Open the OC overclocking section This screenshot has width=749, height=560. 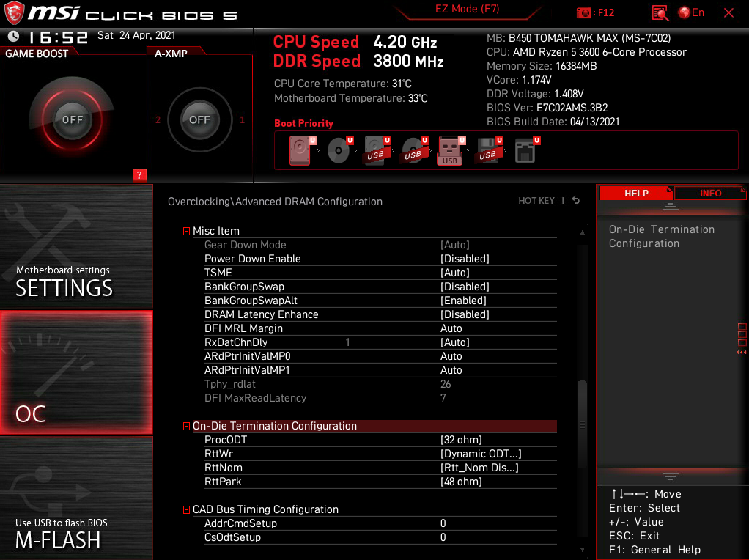pyautogui.click(x=76, y=372)
